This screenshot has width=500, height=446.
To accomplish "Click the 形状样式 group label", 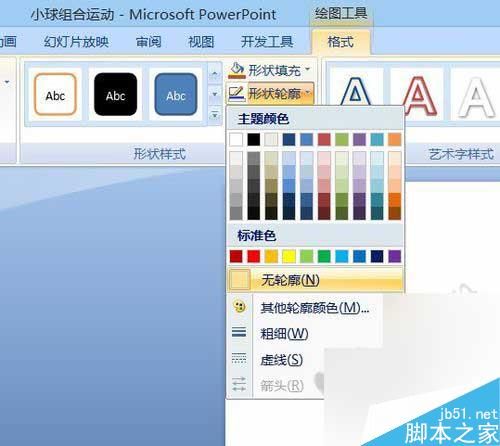I will coord(159,154).
